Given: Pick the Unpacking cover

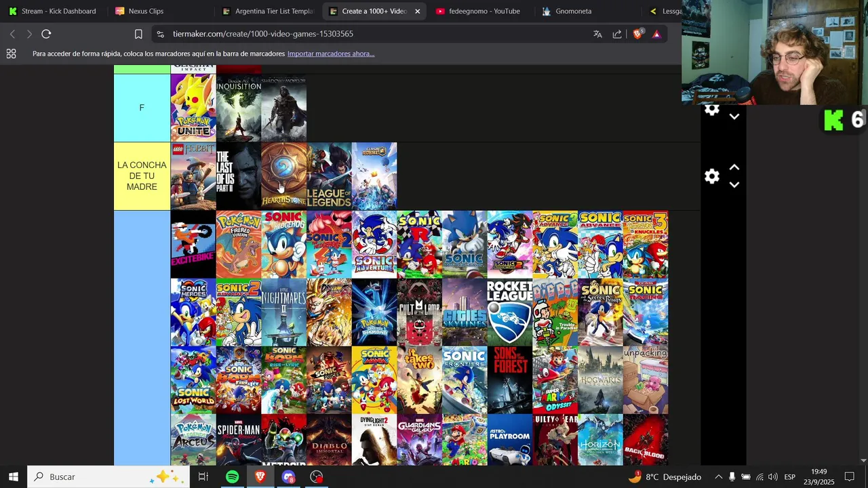Looking at the screenshot, I should [x=646, y=380].
